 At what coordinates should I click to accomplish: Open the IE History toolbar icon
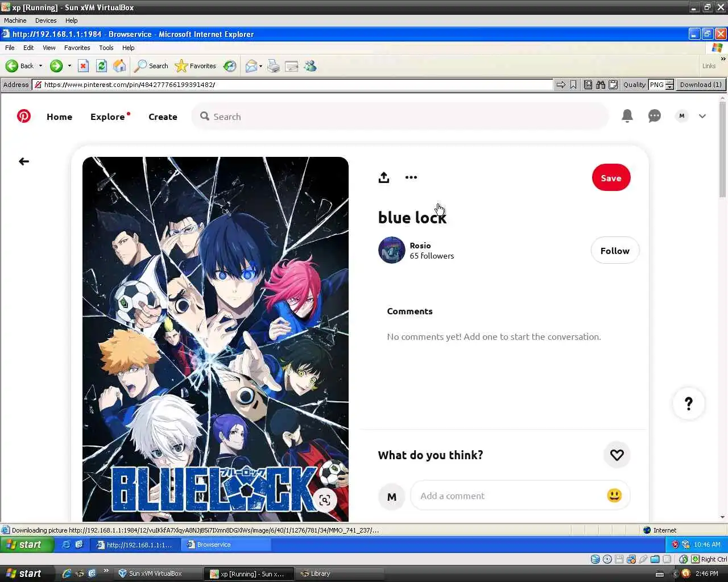click(x=230, y=66)
